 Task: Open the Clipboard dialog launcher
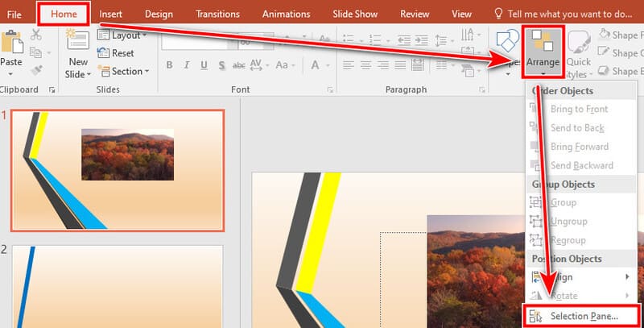point(52,90)
